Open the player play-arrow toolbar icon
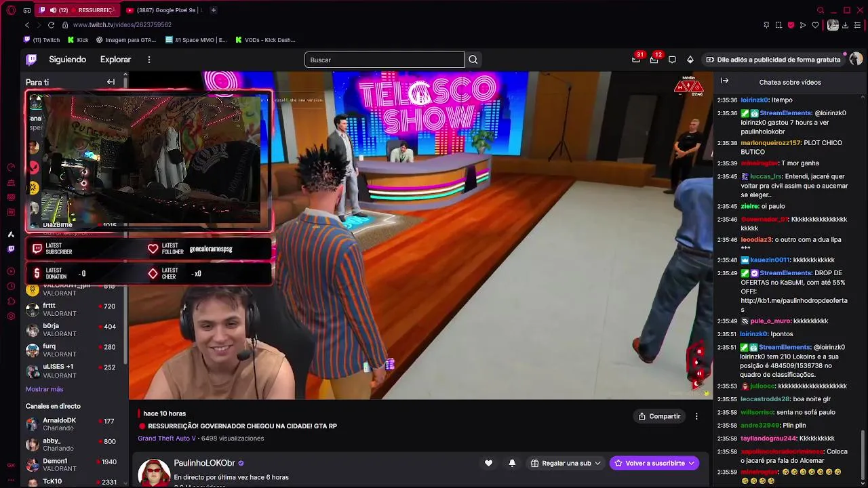 803,25
